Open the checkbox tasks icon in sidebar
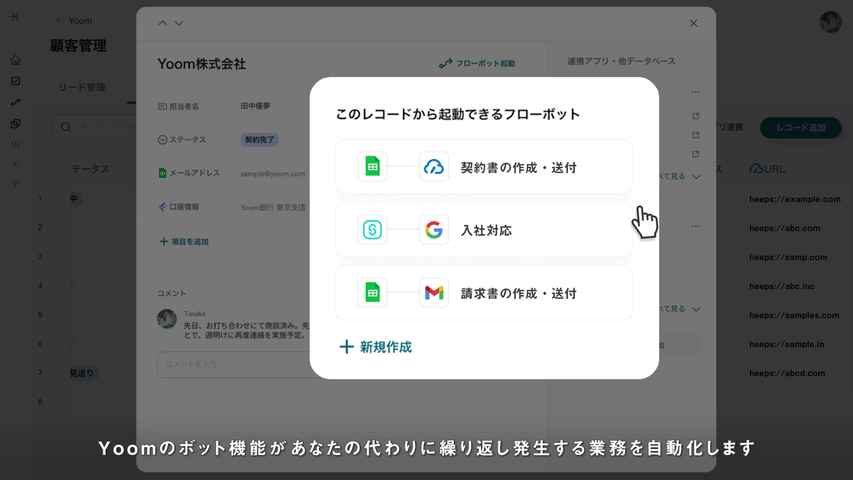The image size is (853, 480). click(x=15, y=81)
